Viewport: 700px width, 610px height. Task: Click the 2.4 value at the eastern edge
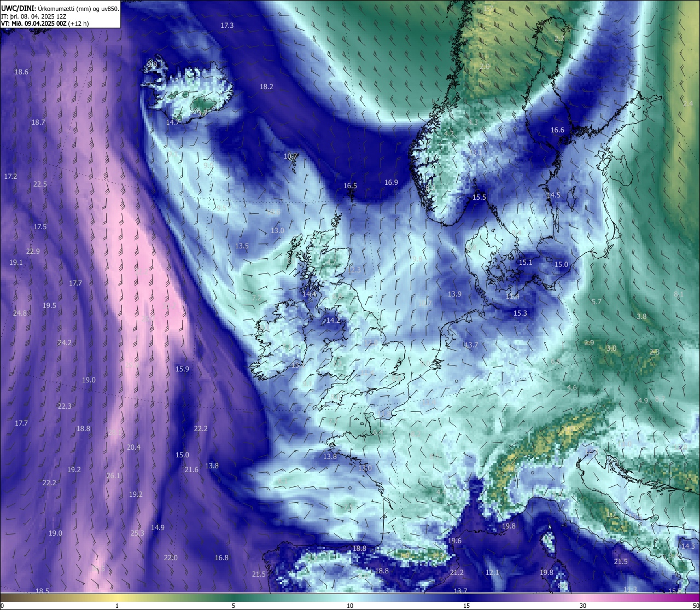688,103
